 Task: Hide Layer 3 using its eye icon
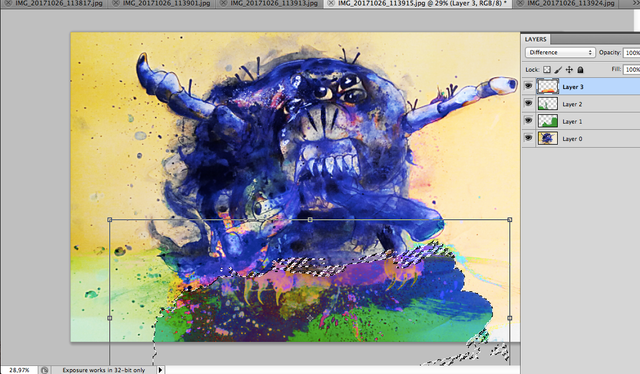pos(528,86)
